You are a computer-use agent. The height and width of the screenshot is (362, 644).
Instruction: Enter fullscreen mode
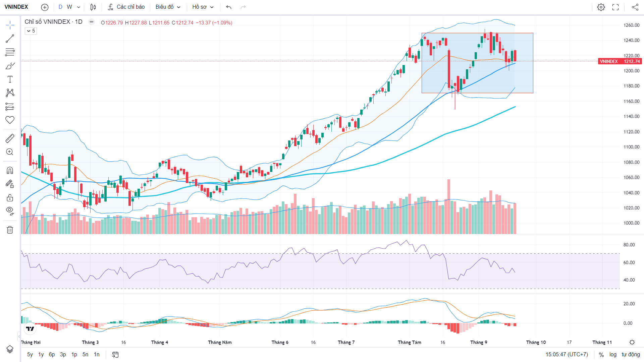[615, 7]
